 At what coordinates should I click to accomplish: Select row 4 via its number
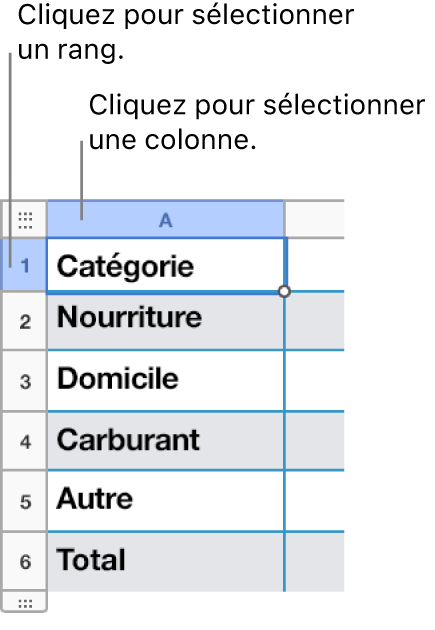[25, 442]
